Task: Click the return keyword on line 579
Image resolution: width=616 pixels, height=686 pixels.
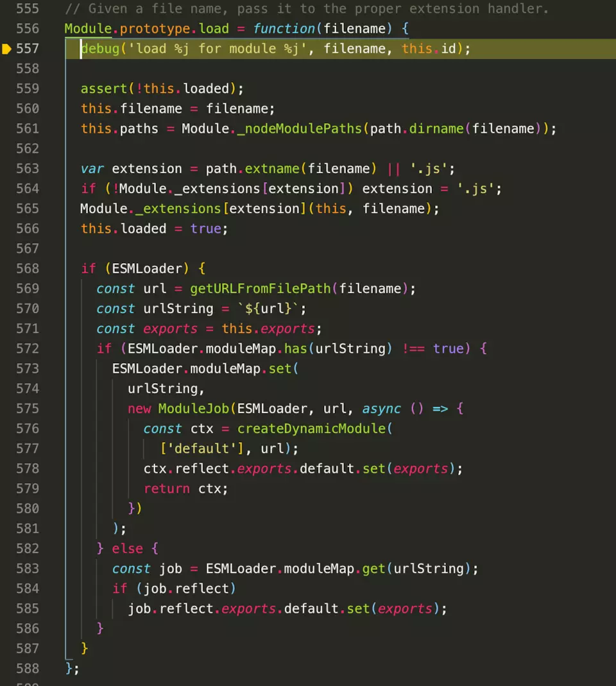Action: (x=166, y=488)
